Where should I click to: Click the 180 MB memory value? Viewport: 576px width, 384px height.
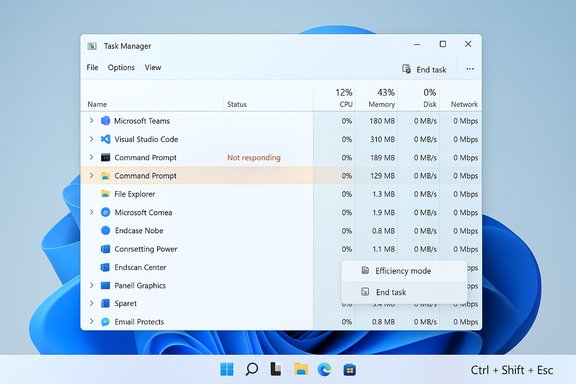pyautogui.click(x=382, y=121)
